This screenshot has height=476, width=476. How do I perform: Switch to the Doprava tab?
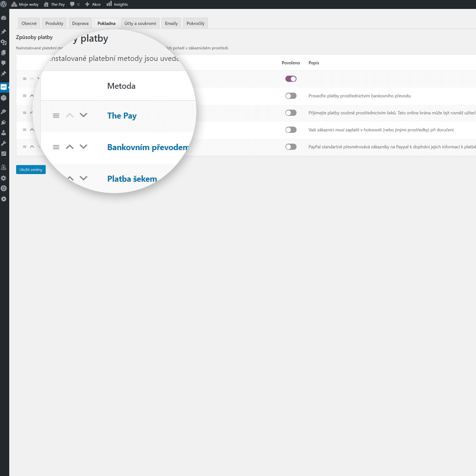pyautogui.click(x=80, y=23)
